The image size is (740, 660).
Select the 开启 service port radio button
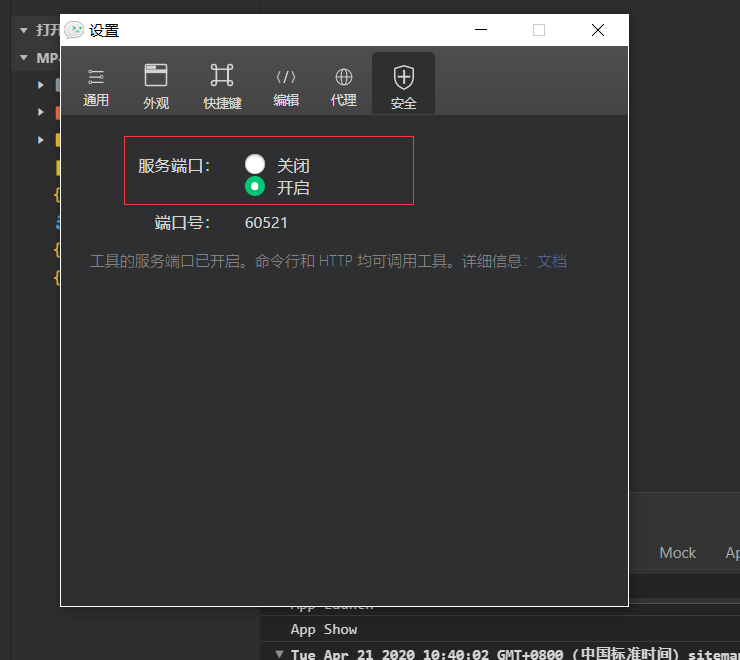pyautogui.click(x=255, y=186)
